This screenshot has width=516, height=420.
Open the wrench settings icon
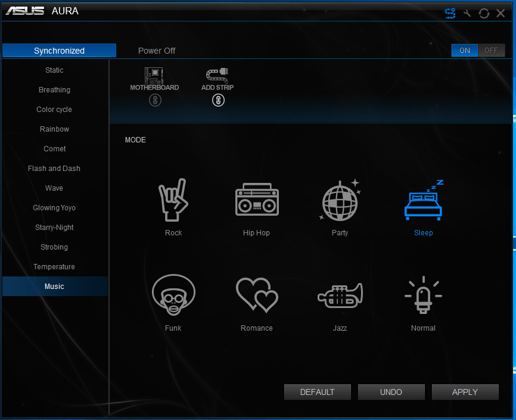point(467,13)
